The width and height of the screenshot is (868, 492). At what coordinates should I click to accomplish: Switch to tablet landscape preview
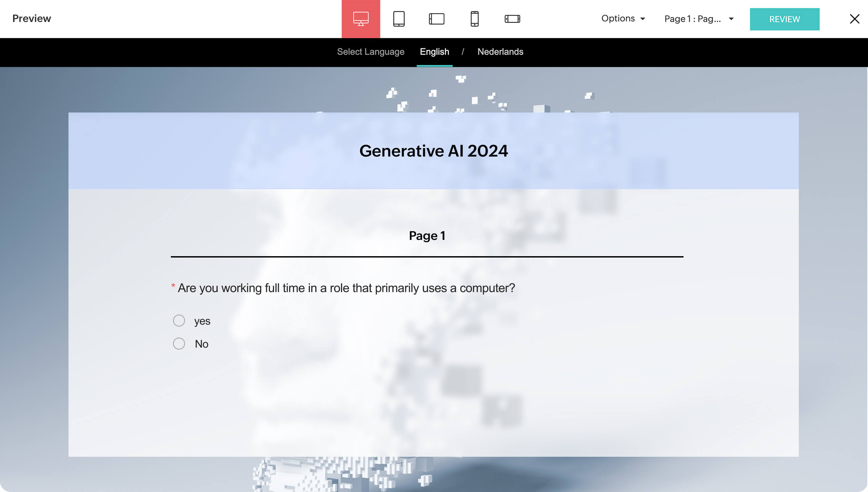click(x=436, y=19)
